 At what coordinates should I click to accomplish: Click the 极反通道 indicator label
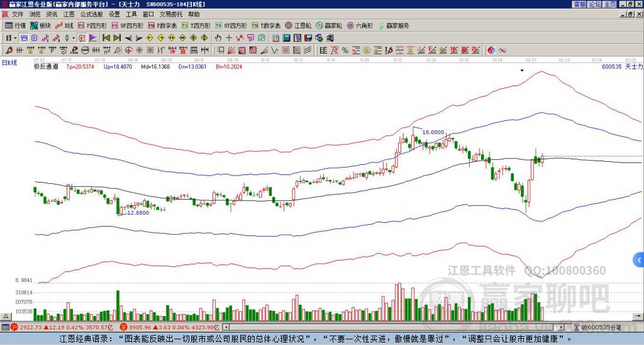[x=45, y=67]
